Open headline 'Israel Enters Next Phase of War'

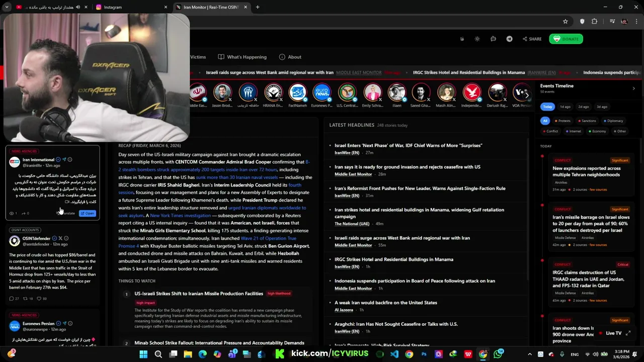tap(408, 145)
